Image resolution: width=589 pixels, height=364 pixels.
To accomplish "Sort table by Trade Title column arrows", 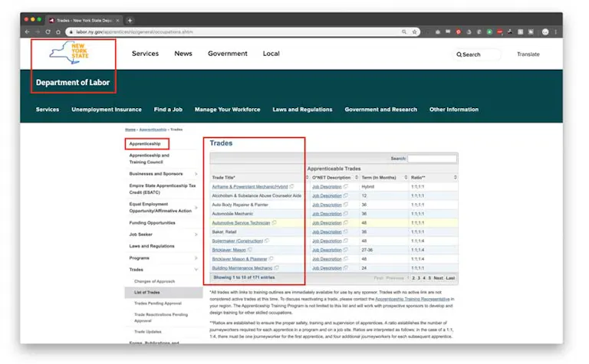I will [x=306, y=177].
